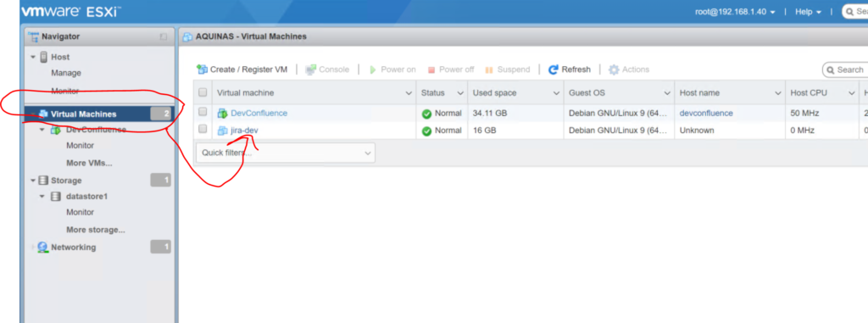This screenshot has width=868, height=323.
Task: Select Storage in the Navigator
Action: [x=66, y=181]
